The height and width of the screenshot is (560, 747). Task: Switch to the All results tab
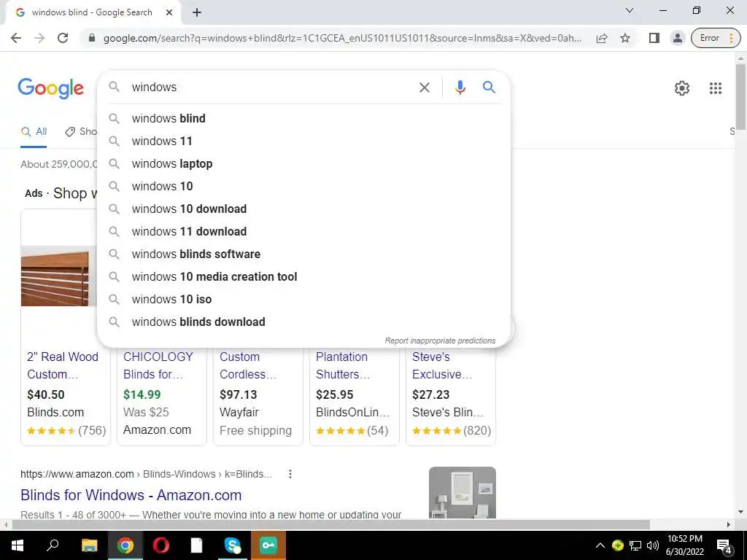[x=34, y=132]
